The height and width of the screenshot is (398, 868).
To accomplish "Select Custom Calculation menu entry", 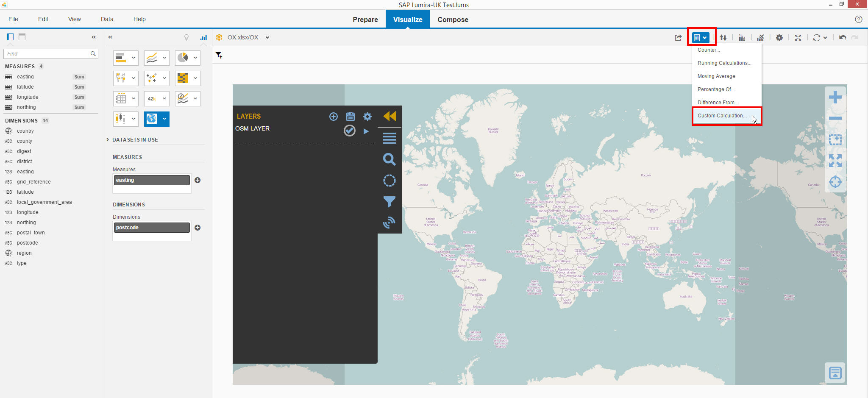I will (722, 116).
